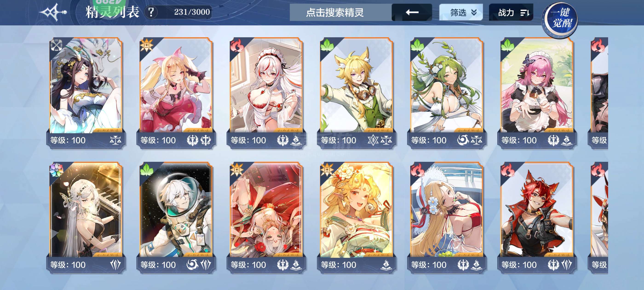Click the leaf element icon on the fox boy card
The image size is (644, 290).
pyautogui.click(x=327, y=45)
